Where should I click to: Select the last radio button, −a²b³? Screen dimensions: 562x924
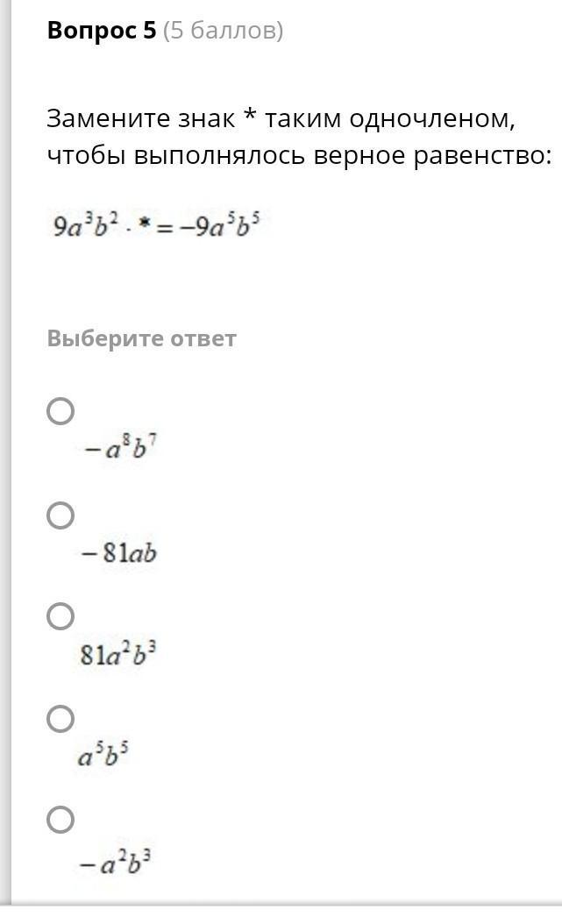point(60,820)
